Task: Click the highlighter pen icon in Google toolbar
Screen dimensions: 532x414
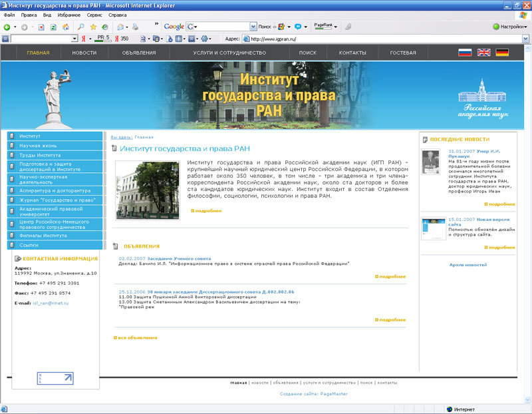Action: pos(348,27)
